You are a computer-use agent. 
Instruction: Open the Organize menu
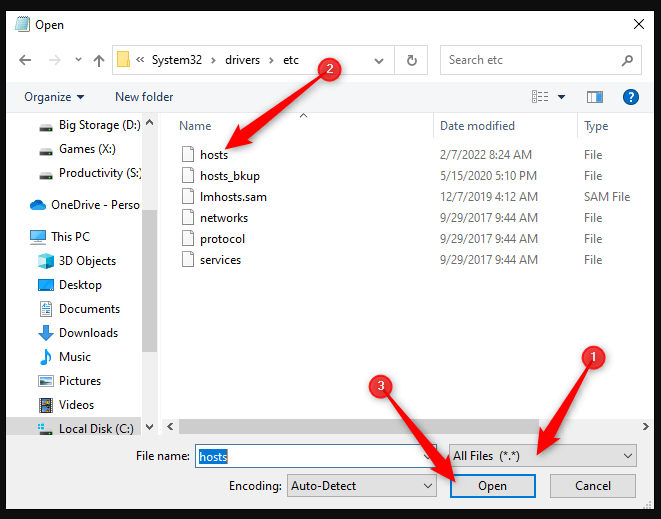54,97
